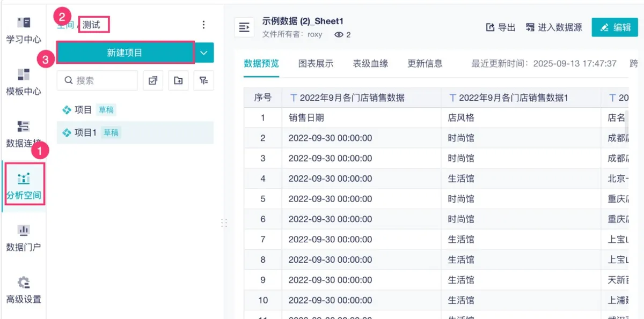Image resolution: width=644 pixels, height=319 pixels.
Task: Click row number 7 in 序号 column
Action: tap(263, 239)
